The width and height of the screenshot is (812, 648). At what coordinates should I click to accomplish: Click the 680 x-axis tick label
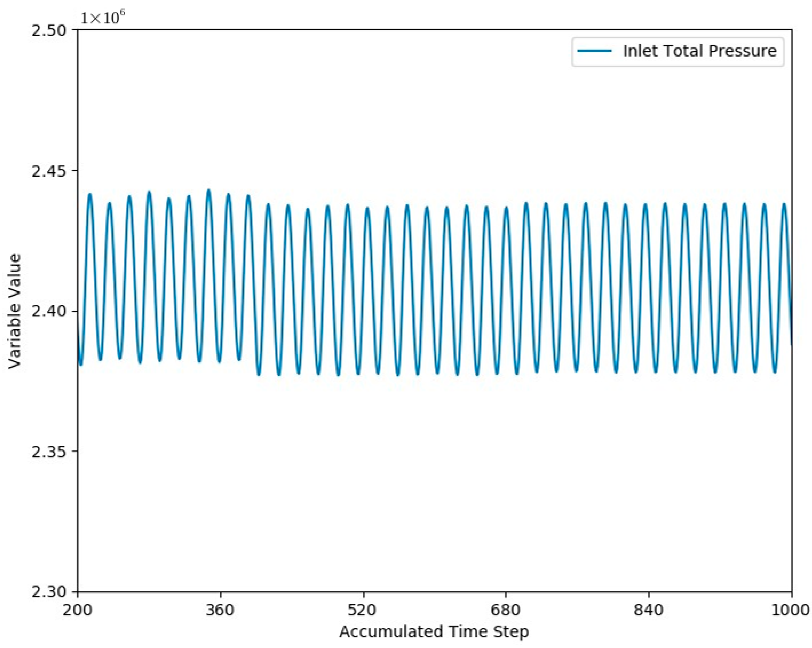(506, 610)
